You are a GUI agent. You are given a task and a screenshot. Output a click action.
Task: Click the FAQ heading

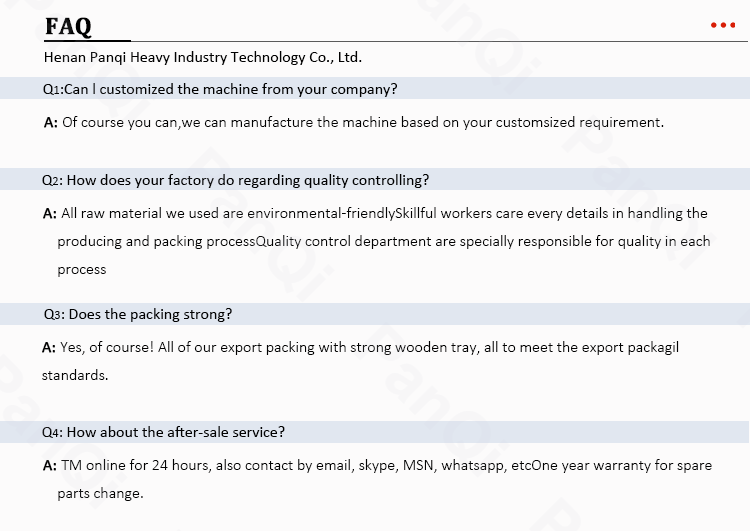(x=68, y=26)
